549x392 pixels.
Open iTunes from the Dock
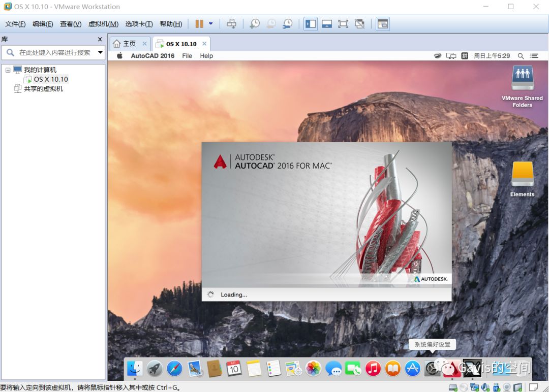point(373,369)
